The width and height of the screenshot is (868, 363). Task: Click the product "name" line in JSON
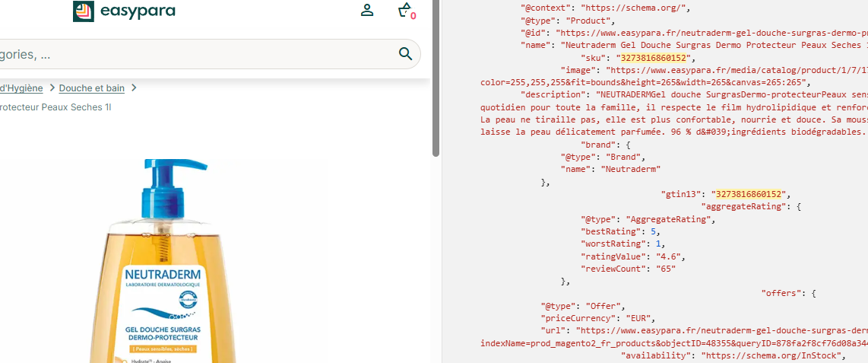pyautogui.click(x=694, y=46)
